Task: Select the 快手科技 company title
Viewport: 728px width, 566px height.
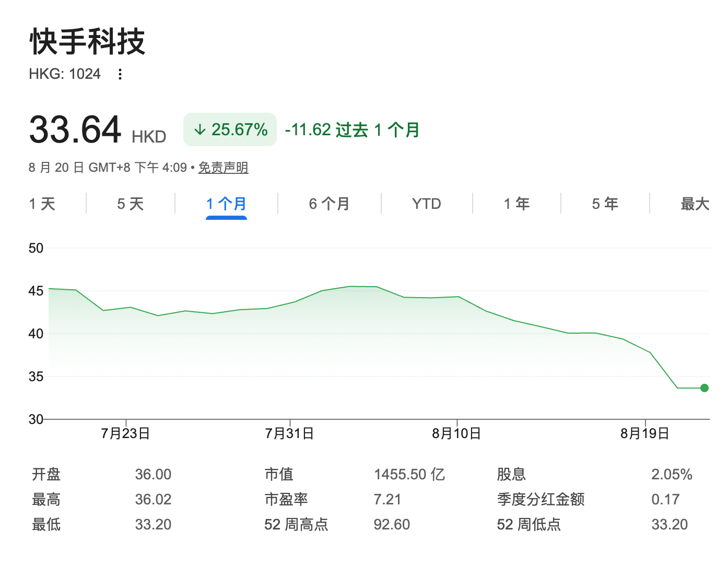Action: [x=87, y=42]
